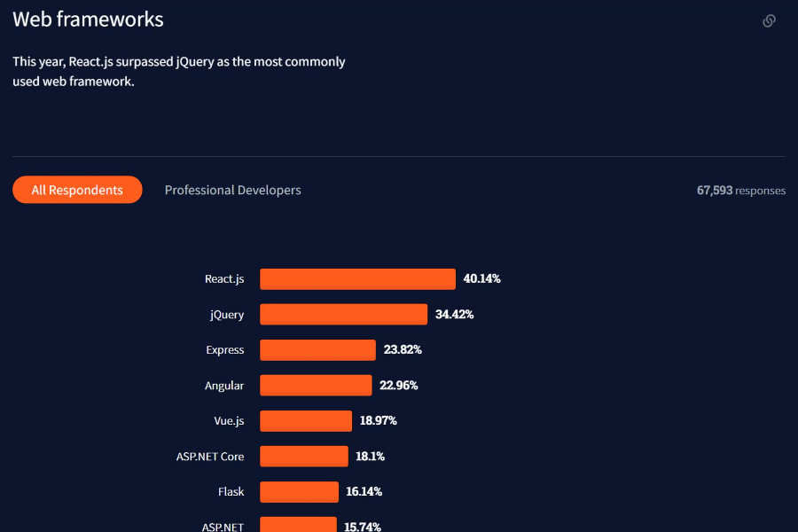Click the "18.97%" value

pyautogui.click(x=378, y=420)
